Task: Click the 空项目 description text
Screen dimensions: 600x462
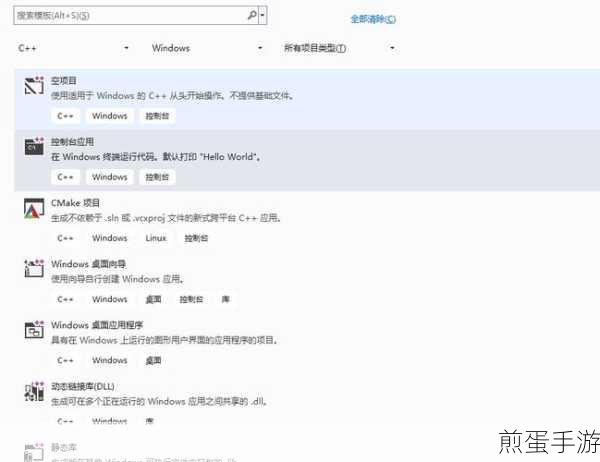Action: [x=173, y=95]
